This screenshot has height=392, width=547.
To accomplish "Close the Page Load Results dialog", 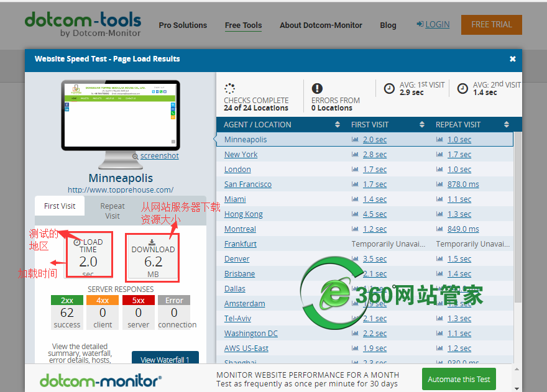I will coord(512,59).
